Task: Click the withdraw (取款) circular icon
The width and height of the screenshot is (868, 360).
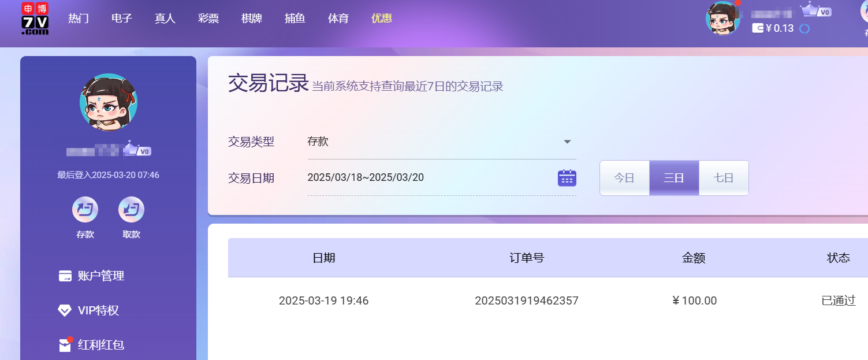Action: coord(131,210)
